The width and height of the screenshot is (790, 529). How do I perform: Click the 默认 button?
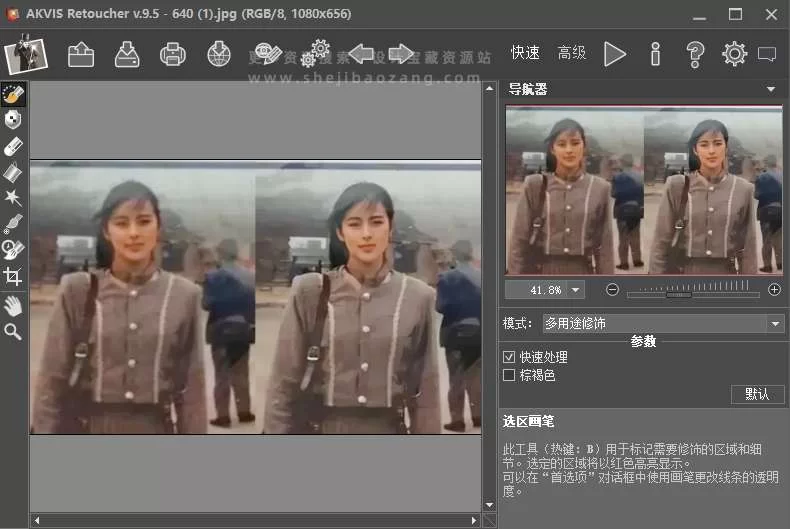[757, 394]
